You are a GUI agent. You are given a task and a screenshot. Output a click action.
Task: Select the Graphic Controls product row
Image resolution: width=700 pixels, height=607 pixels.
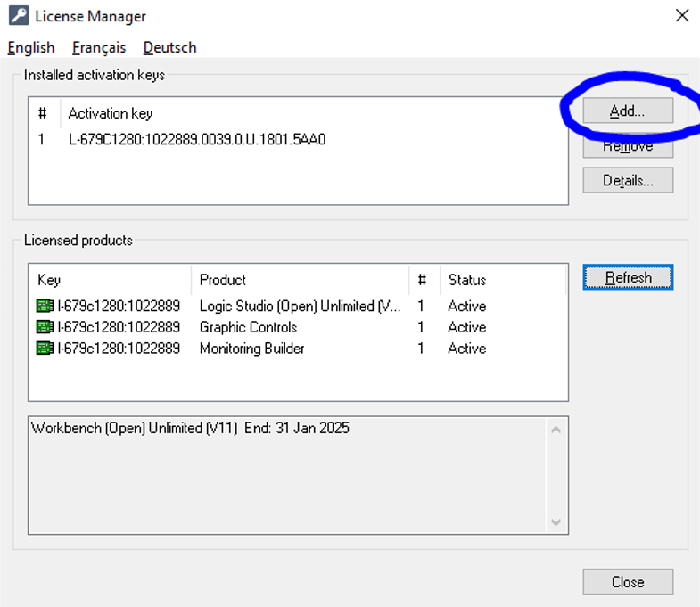pyautogui.click(x=298, y=327)
